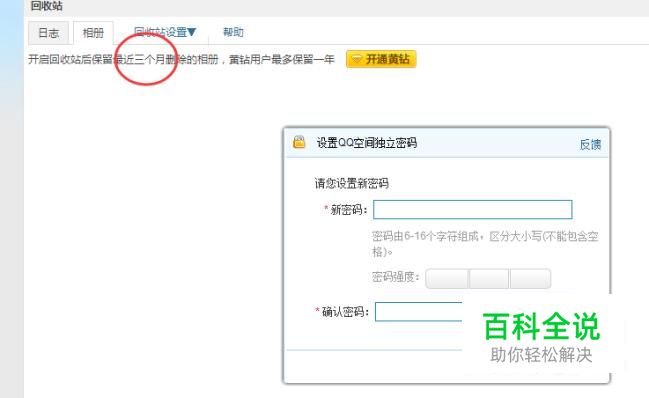Click the 开通黄钻 button

[381, 59]
